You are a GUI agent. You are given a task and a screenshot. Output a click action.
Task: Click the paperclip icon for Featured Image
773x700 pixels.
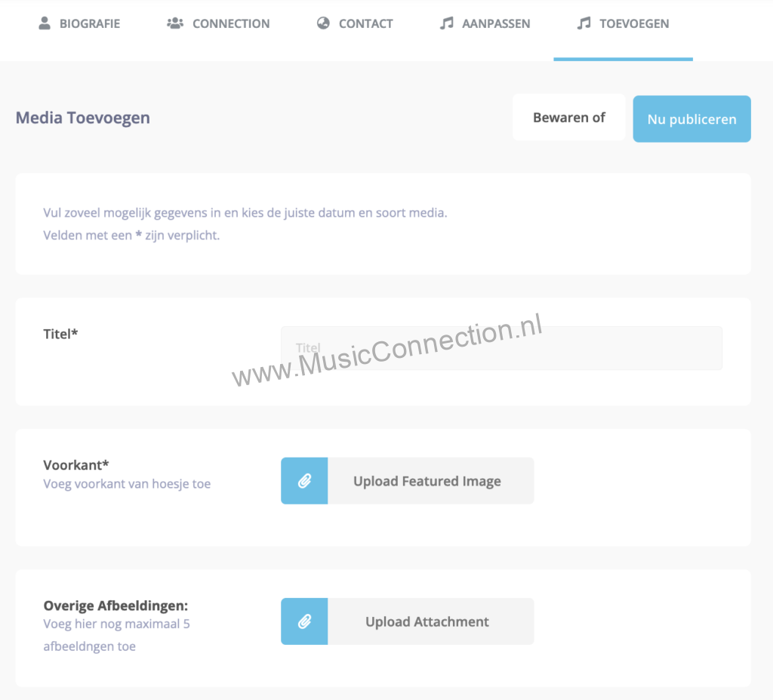(x=304, y=481)
